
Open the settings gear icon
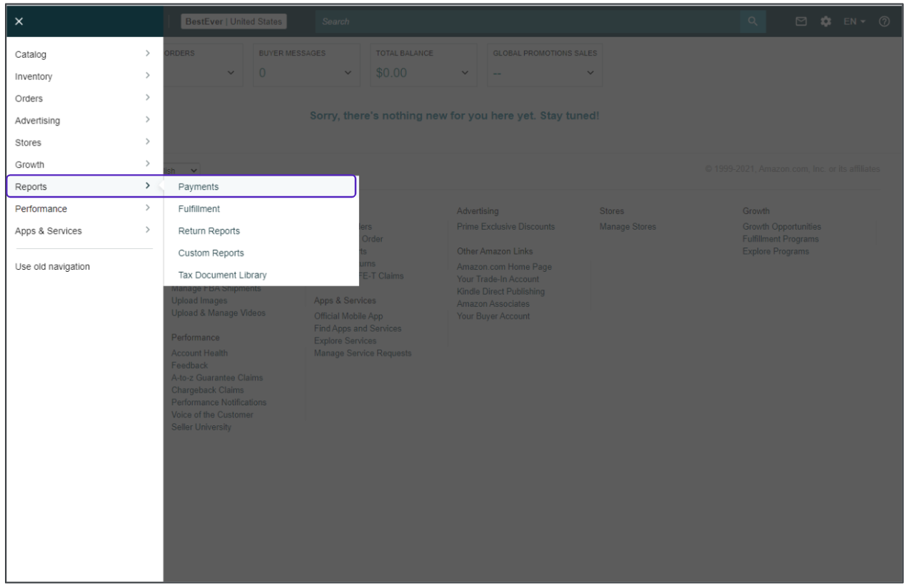[826, 21]
